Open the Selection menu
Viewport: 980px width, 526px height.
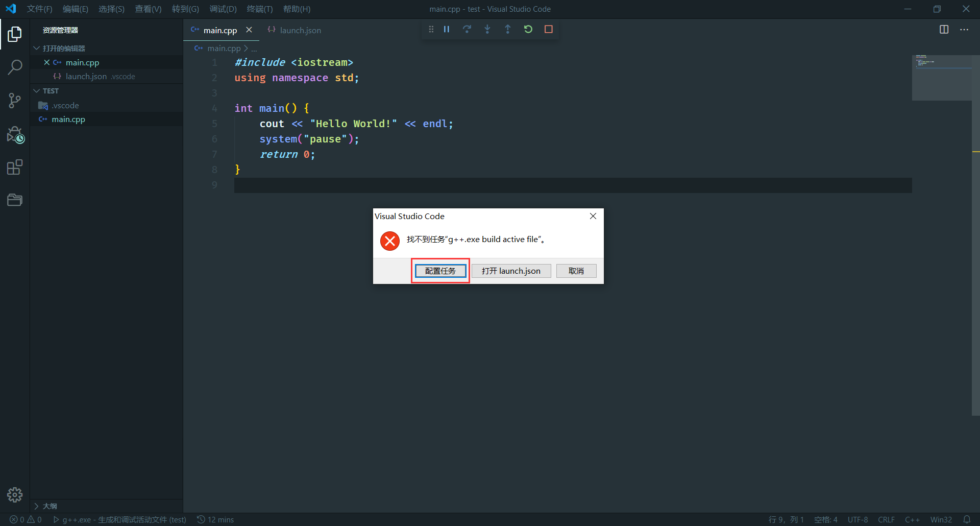tap(111, 9)
